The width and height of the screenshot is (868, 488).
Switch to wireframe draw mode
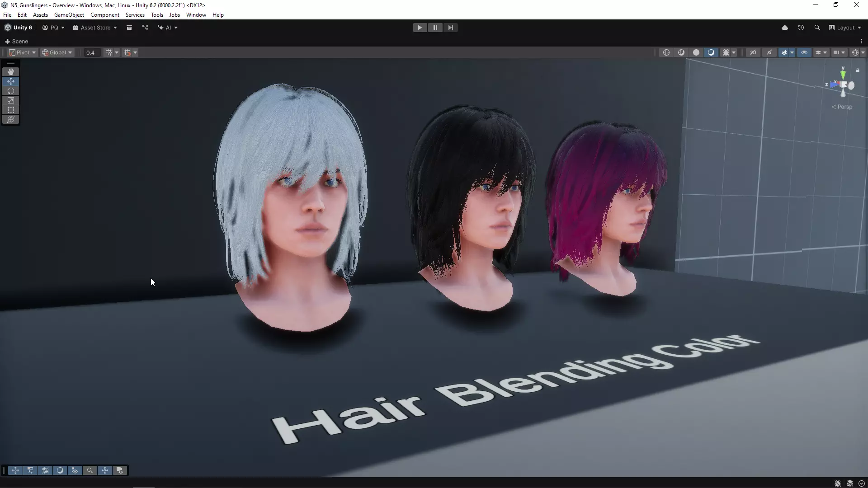click(x=666, y=52)
